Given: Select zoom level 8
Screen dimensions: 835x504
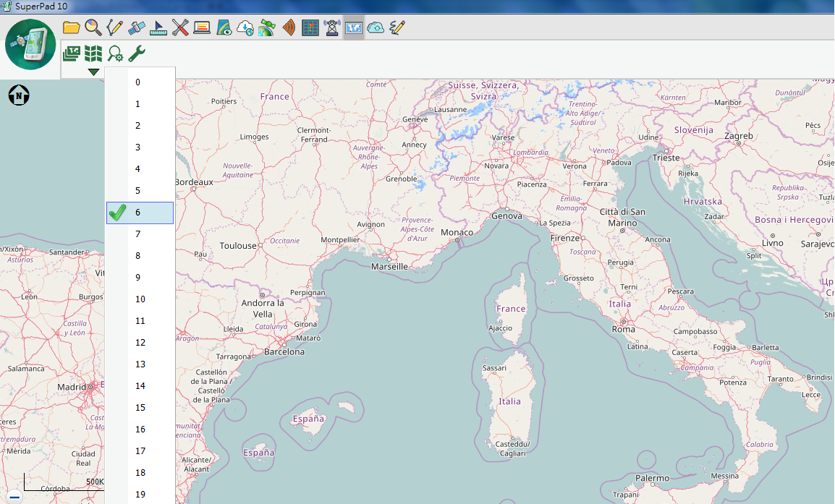Looking at the screenshot, I should pos(140,256).
